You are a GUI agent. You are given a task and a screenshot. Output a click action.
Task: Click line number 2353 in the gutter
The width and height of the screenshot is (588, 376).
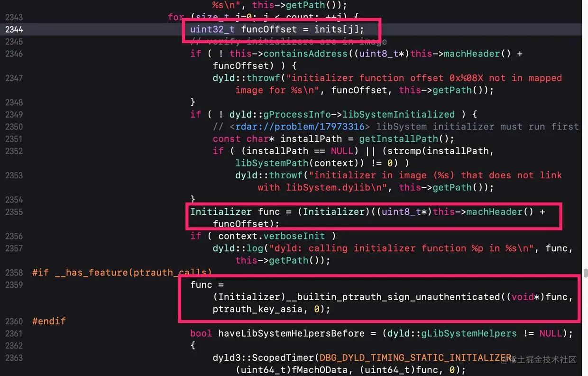pyautogui.click(x=14, y=175)
